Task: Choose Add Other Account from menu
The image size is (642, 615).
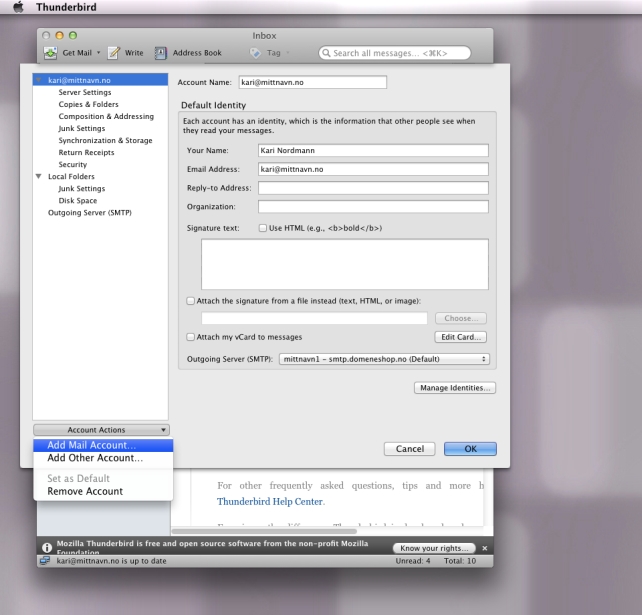Action: [x=103, y=458]
